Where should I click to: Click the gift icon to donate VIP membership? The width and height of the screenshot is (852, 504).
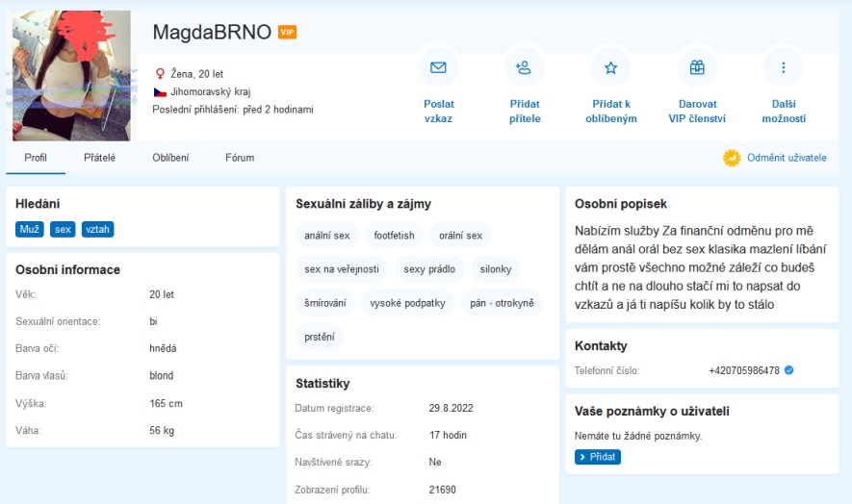697,67
